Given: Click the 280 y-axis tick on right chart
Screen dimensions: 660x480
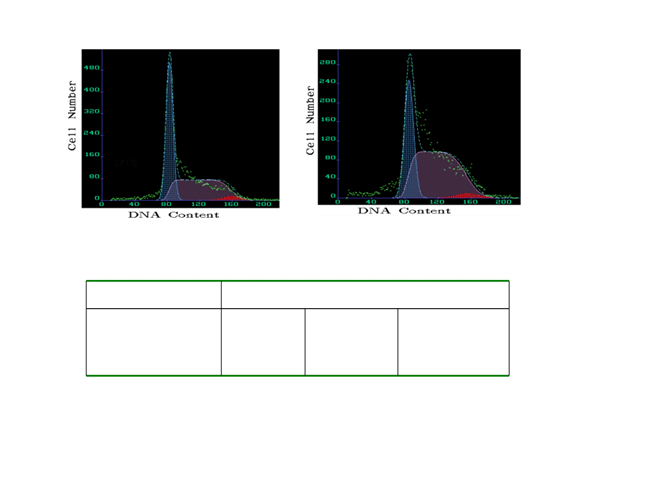Looking at the screenshot, I should point(327,61).
